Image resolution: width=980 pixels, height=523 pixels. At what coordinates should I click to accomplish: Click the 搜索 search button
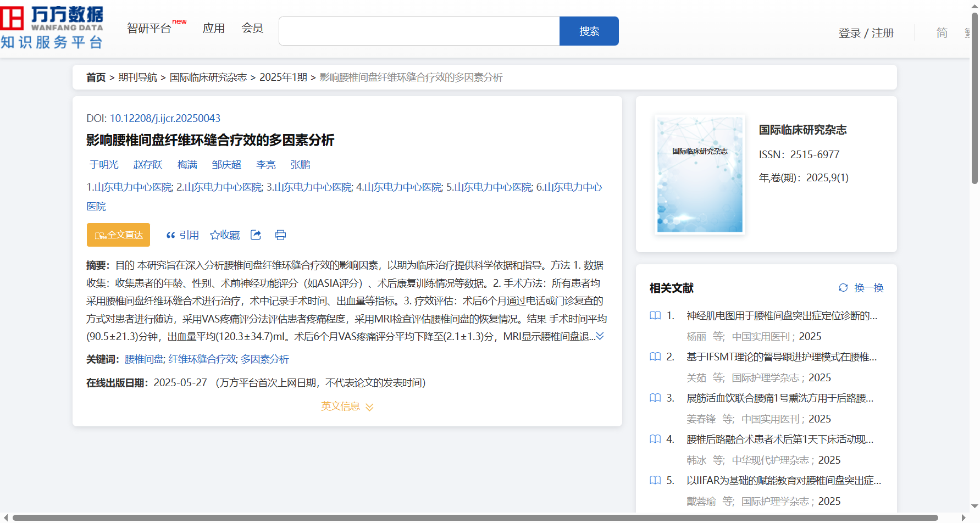coord(589,31)
